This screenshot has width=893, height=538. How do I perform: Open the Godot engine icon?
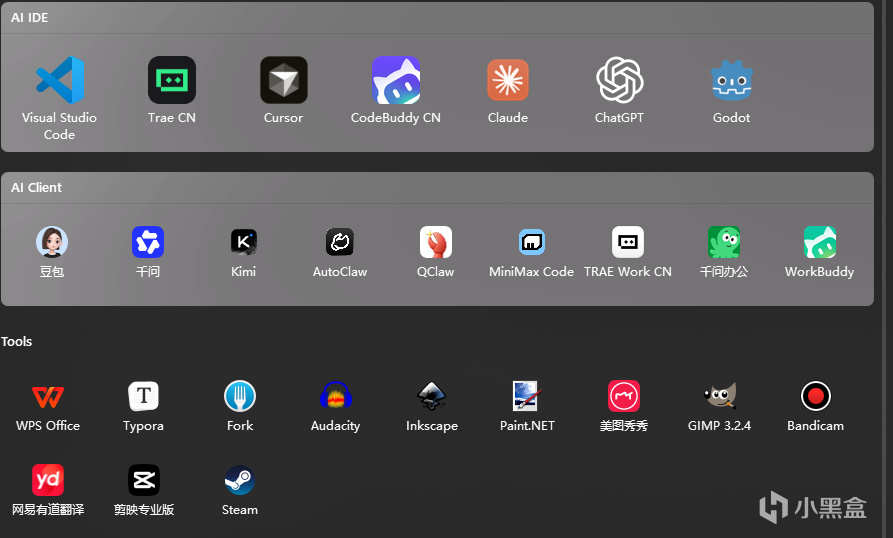[732, 80]
